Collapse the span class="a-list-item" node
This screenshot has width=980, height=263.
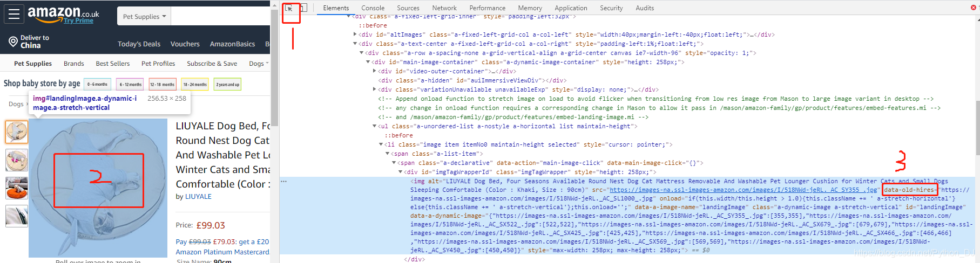[x=387, y=154]
